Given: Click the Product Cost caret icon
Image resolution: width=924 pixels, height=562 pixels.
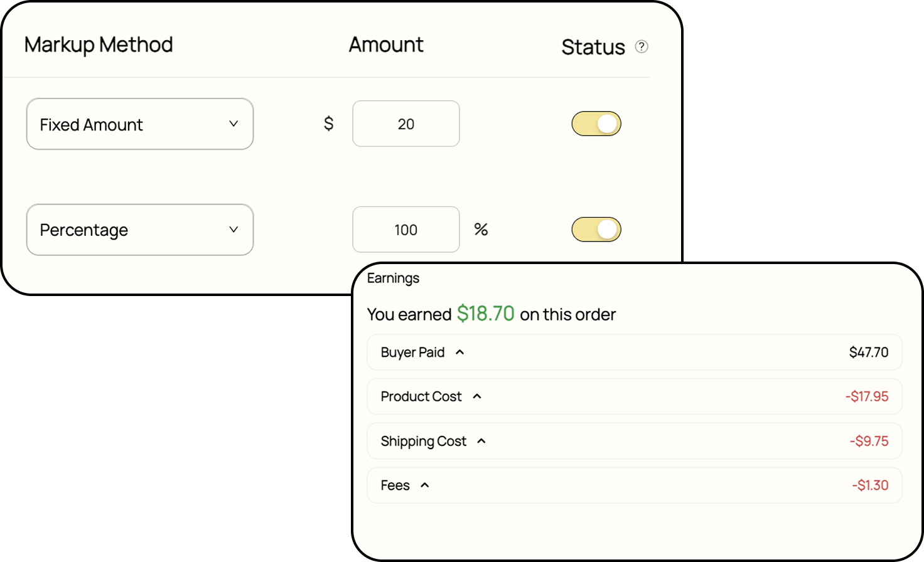Looking at the screenshot, I should pos(477,396).
